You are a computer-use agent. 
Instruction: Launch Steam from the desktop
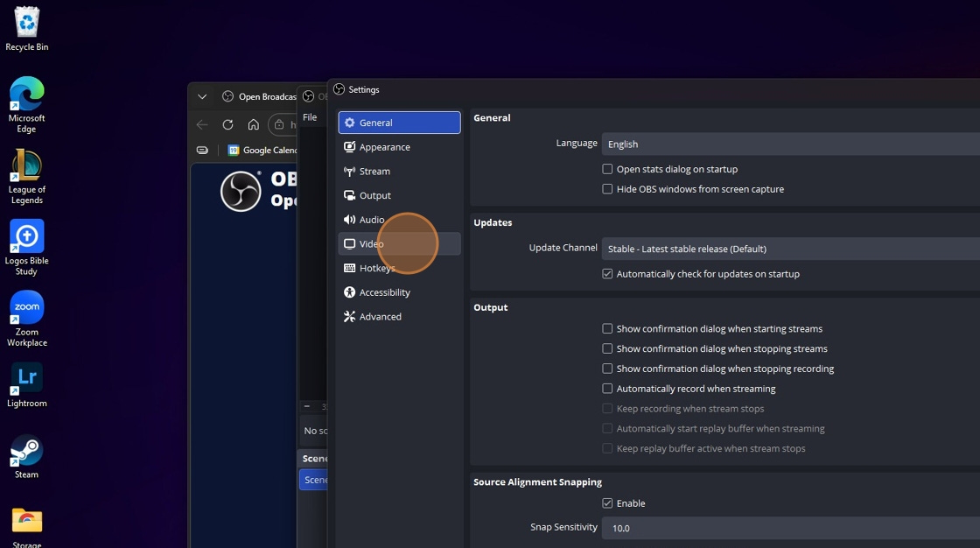point(27,456)
